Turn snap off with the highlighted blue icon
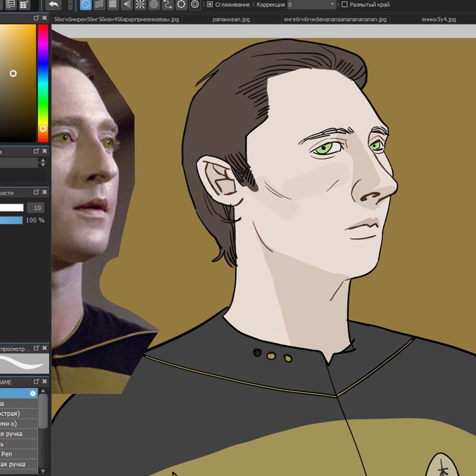The height and width of the screenshot is (476, 476). [x=85, y=5]
